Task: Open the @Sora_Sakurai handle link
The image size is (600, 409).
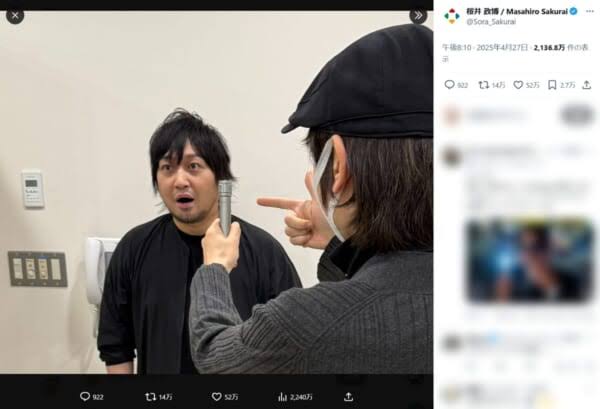Action: tap(491, 22)
